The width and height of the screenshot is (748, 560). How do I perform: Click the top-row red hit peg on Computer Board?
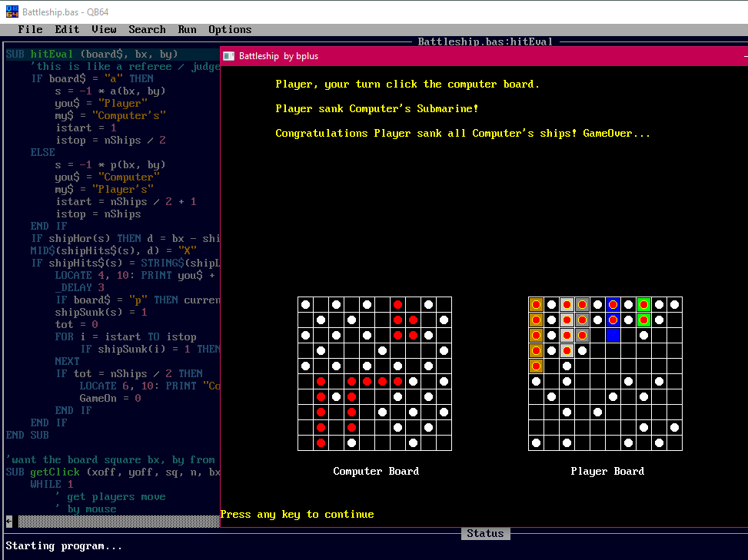click(397, 305)
